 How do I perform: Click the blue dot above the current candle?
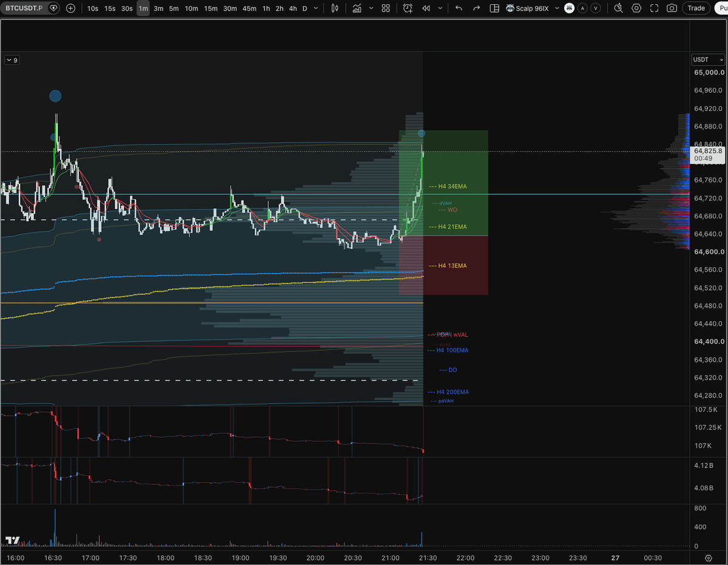pyautogui.click(x=422, y=134)
